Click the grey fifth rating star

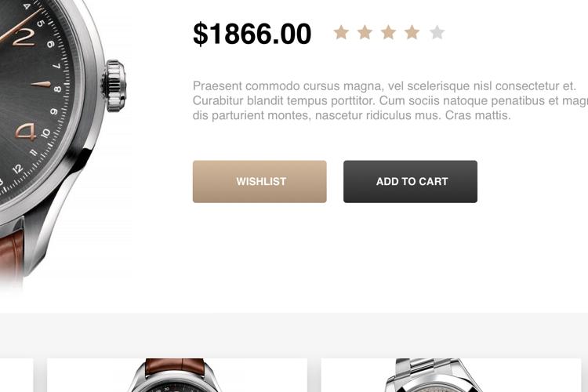(x=437, y=32)
